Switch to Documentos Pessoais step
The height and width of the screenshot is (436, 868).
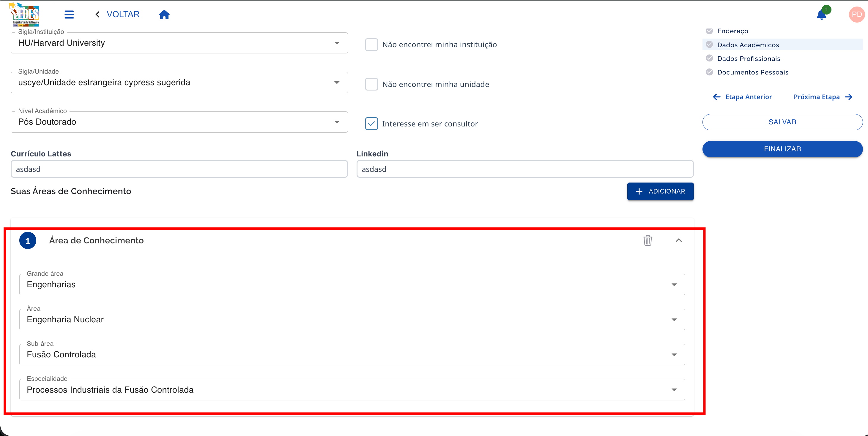coord(752,72)
